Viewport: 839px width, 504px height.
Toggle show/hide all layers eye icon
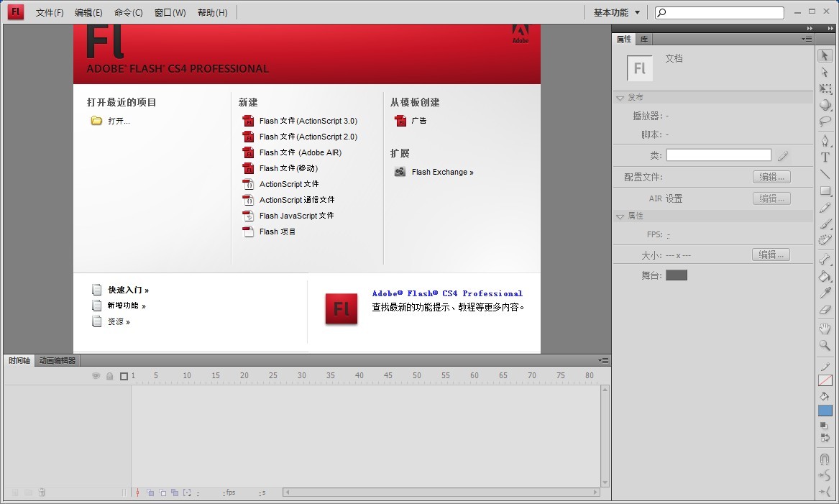coord(96,376)
